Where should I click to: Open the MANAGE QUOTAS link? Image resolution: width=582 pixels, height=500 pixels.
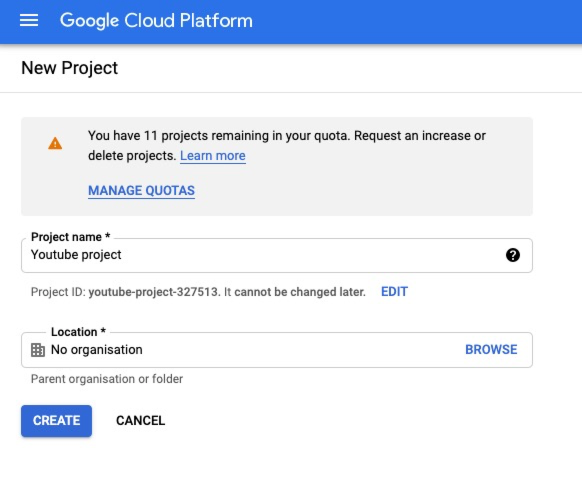tap(141, 190)
